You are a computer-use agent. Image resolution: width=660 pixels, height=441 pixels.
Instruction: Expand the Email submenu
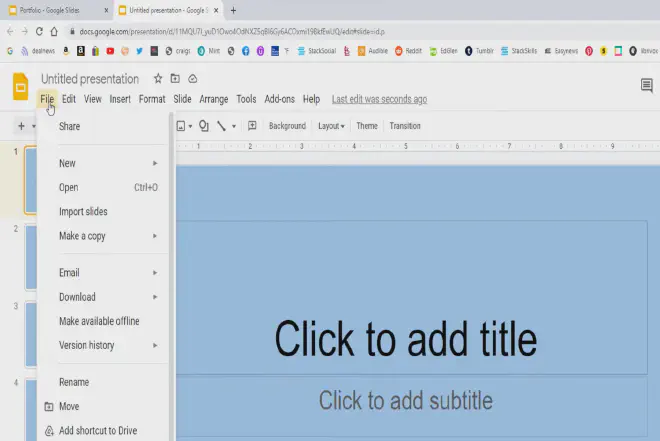point(109,273)
